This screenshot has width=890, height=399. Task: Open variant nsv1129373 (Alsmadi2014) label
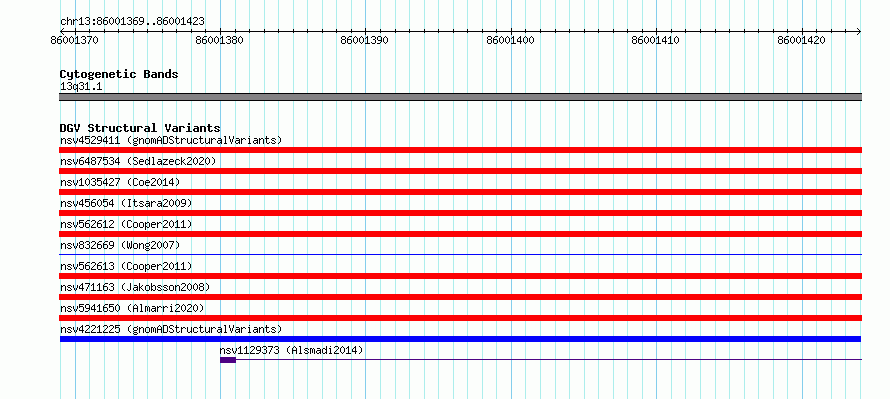tap(291, 350)
